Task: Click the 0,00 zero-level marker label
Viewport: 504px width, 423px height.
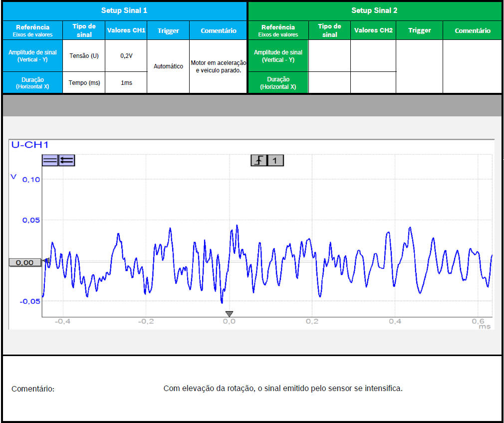Action: [25, 262]
